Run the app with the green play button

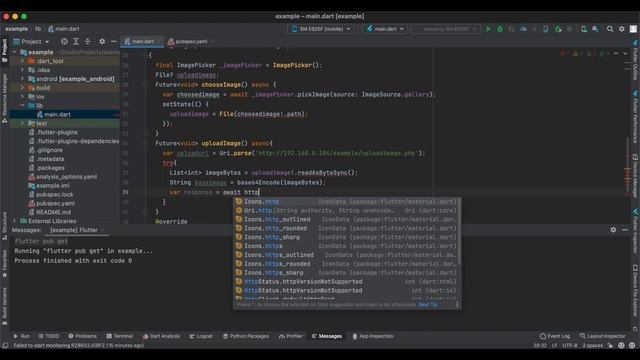pyautogui.click(x=488, y=29)
